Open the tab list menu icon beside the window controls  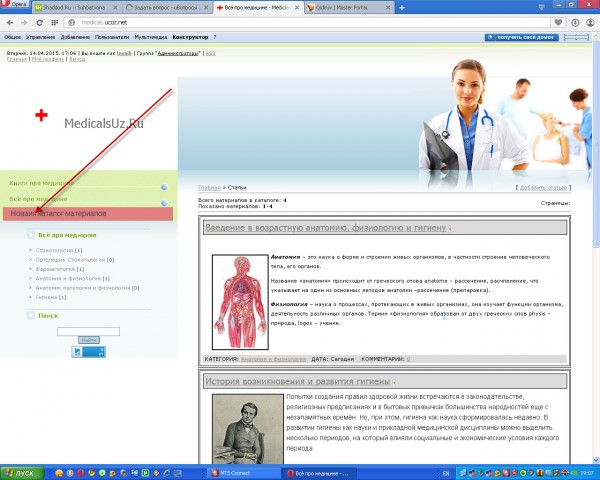point(542,7)
